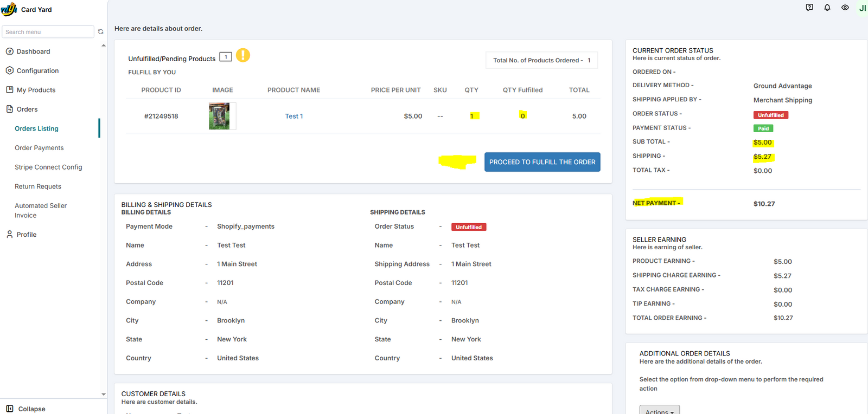Open the notifications bell icon

coord(827,8)
